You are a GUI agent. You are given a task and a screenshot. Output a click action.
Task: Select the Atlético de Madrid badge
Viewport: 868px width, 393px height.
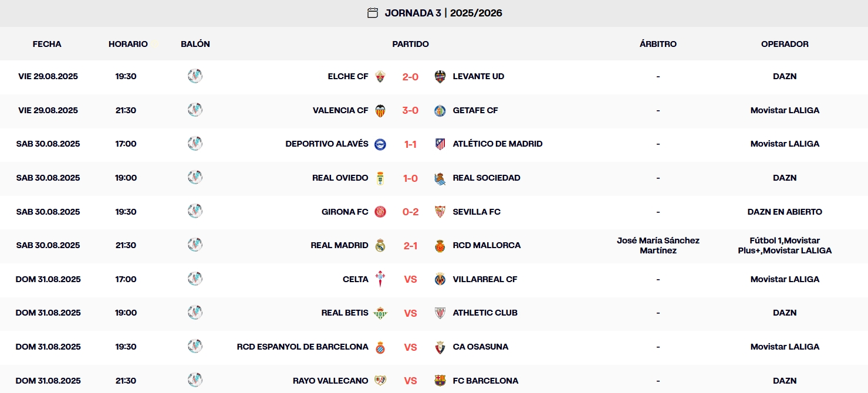pos(440,144)
